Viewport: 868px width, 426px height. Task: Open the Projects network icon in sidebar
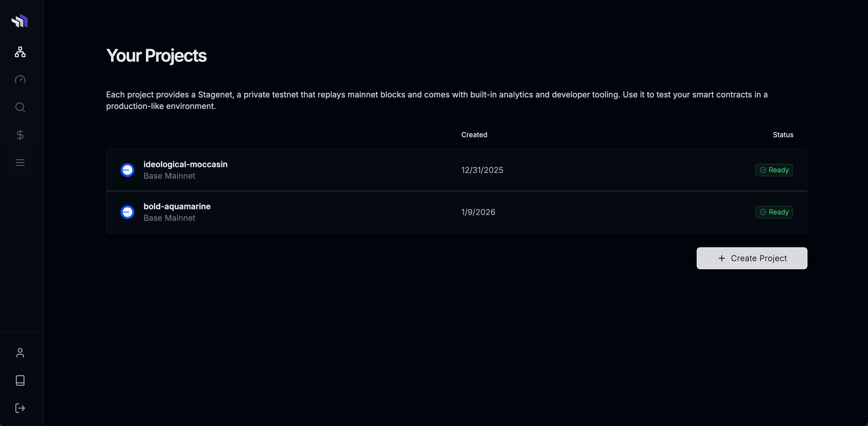(x=20, y=52)
